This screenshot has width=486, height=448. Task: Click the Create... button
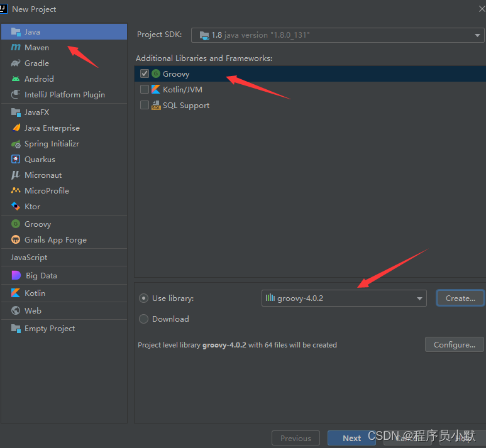click(460, 298)
